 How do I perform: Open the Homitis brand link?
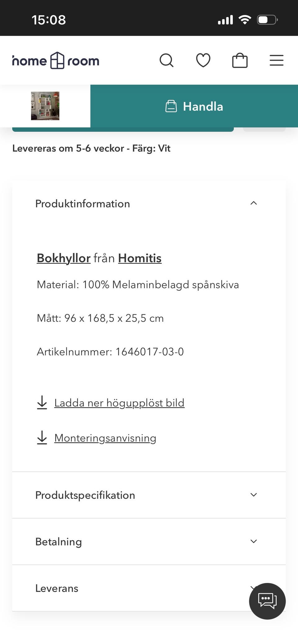[140, 258]
